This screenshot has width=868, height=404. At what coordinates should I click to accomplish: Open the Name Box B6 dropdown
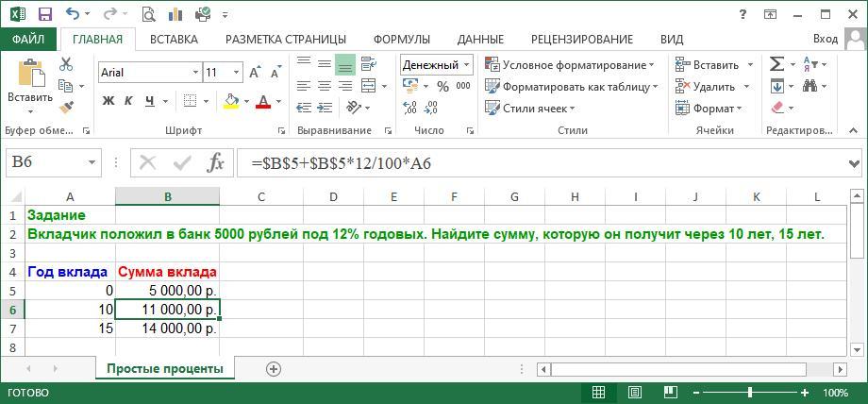[92, 162]
